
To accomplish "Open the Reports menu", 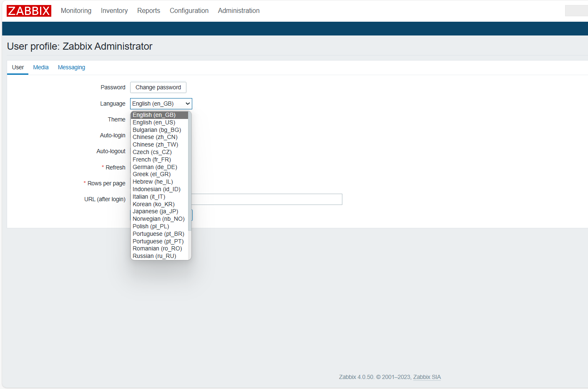I will click(148, 11).
